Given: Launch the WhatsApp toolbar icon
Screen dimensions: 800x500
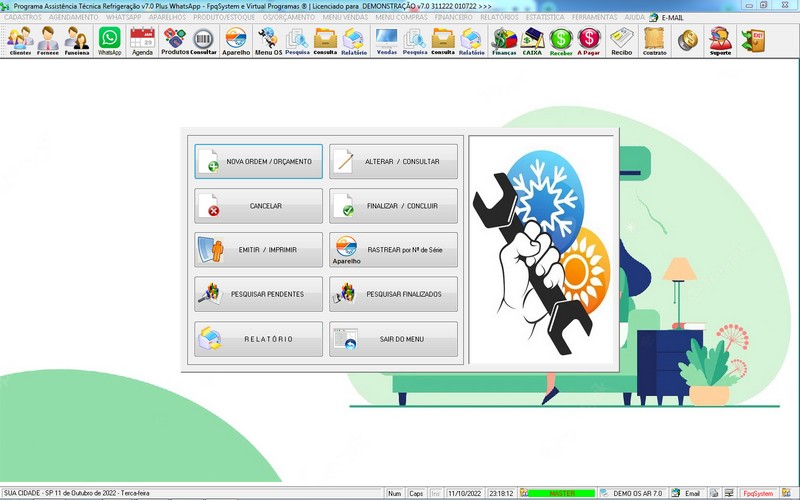Looking at the screenshot, I should tap(110, 41).
